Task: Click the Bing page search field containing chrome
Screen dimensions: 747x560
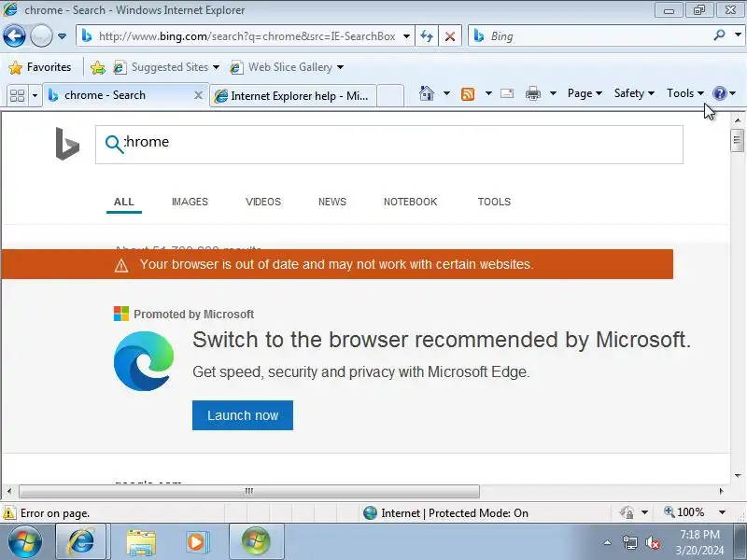Action: click(x=388, y=145)
